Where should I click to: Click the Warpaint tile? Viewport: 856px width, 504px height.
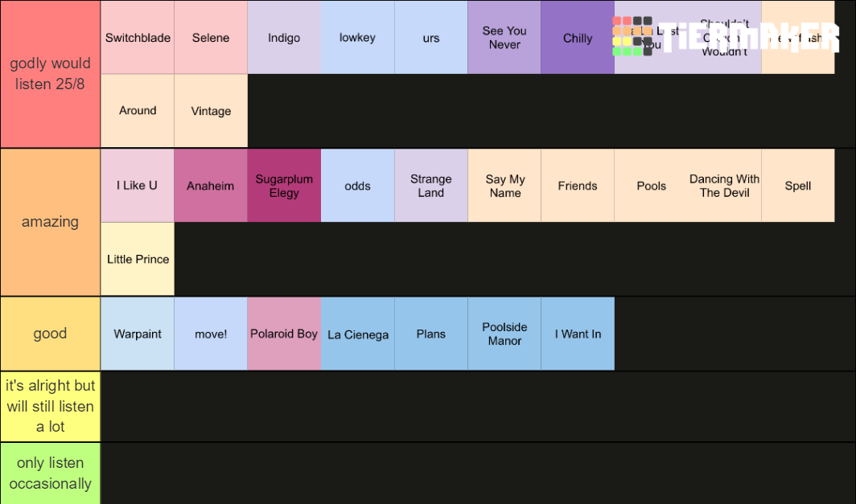[138, 334]
